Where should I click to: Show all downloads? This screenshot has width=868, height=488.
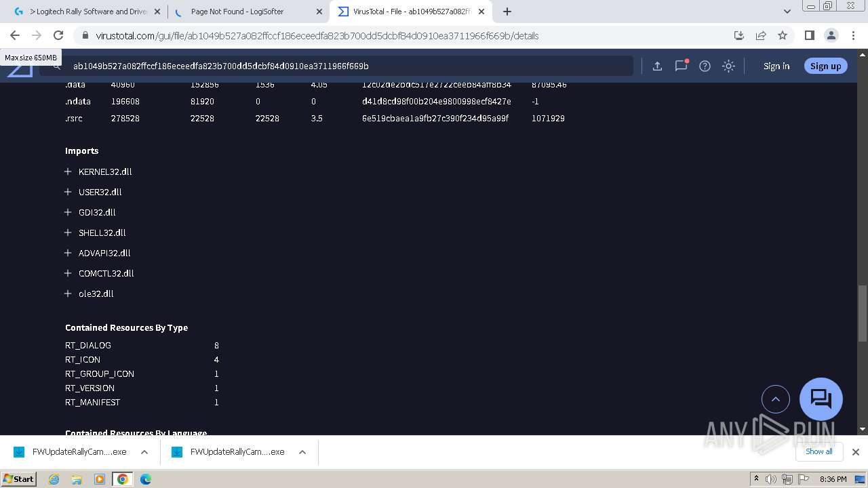tap(818, 451)
